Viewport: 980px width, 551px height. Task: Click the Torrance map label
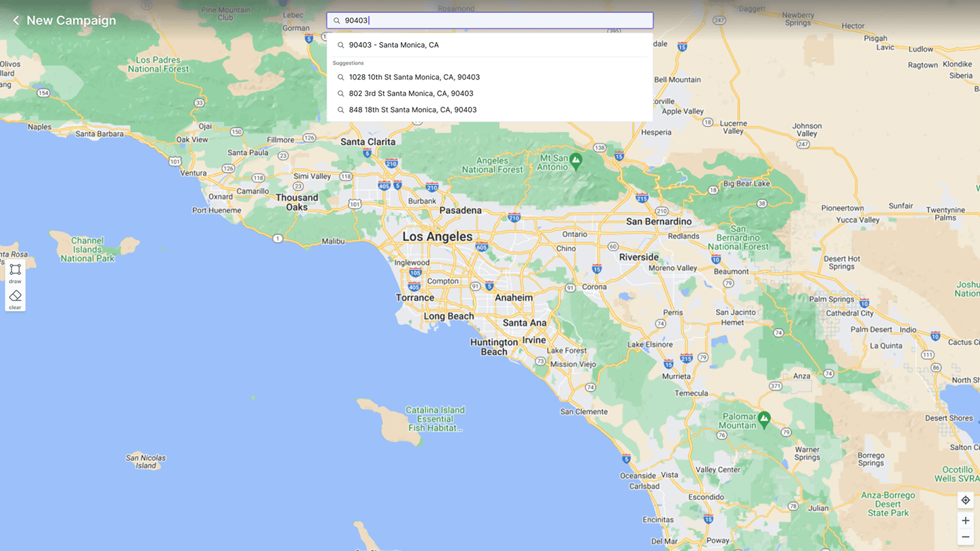(x=415, y=297)
